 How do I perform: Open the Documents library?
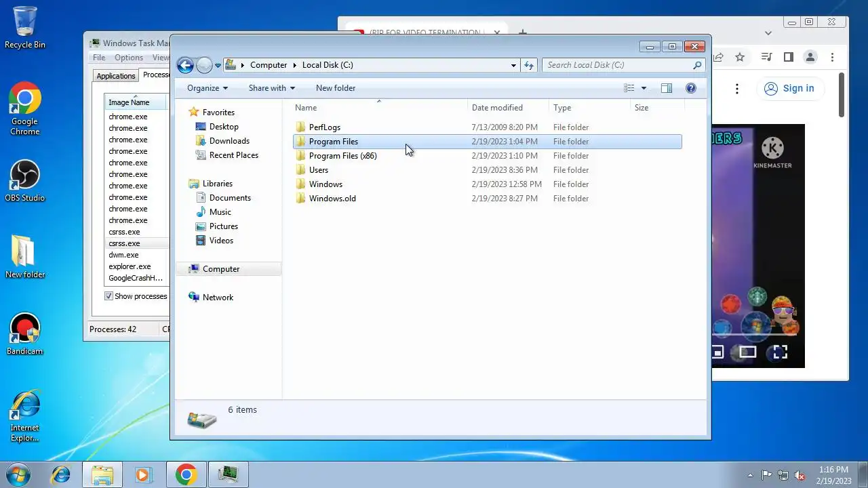tap(230, 198)
